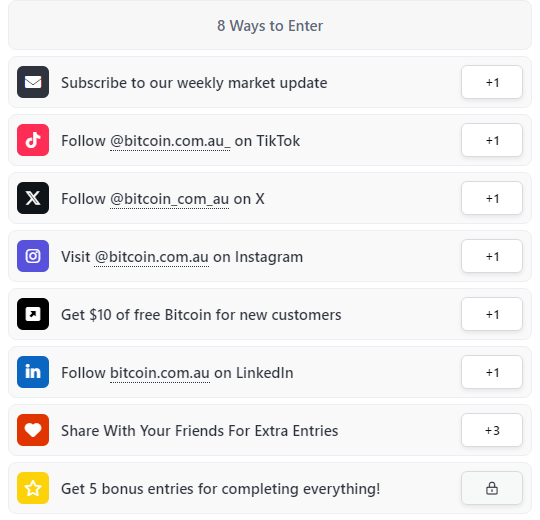Click +1 button for TikTok follow entry

[x=492, y=140]
